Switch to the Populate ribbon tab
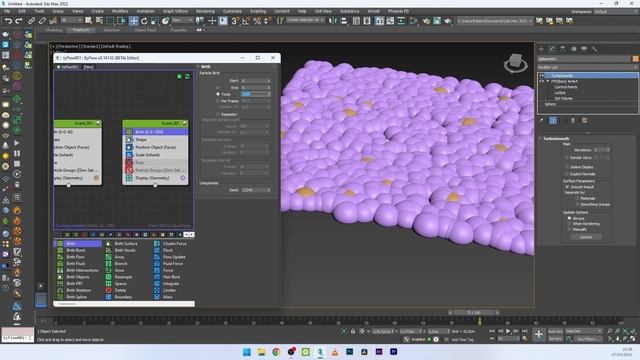Screen dimensions: 640x360 pyautogui.click(x=178, y=30)
